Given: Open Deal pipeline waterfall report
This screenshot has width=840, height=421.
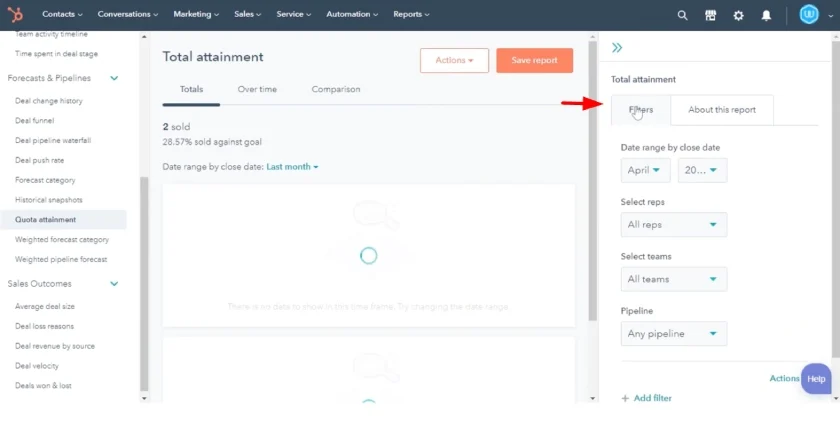Looking at the screenshot, I should (x=53, y=141).
